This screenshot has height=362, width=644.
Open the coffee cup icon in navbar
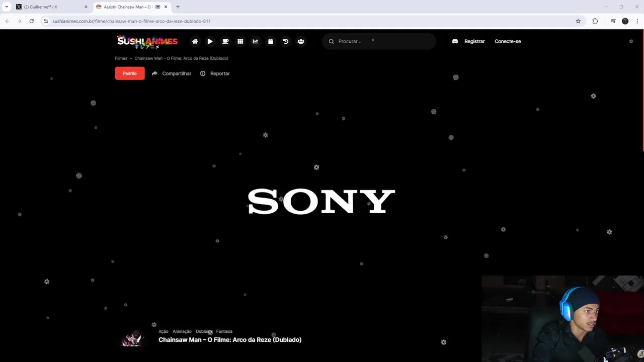pyautogui.click(x=225, y=41)
